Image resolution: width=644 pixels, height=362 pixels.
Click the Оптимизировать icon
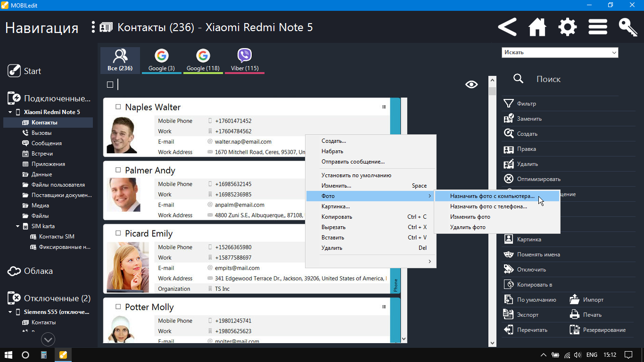pos(508,179)
